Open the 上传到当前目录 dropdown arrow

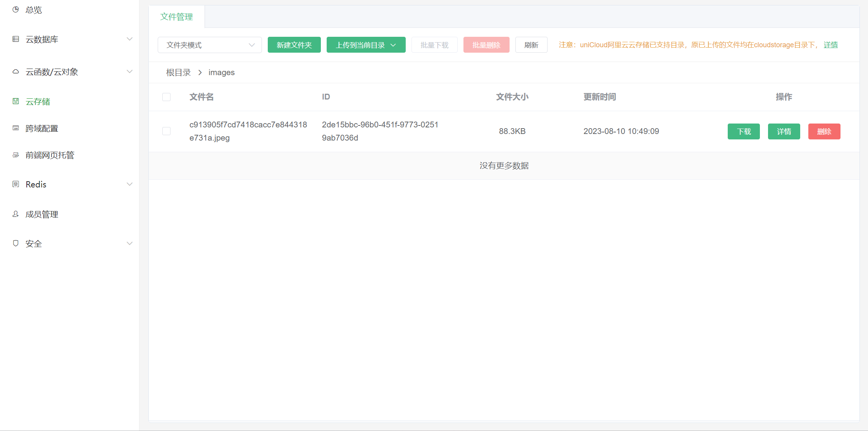click(x=393, y=45)
